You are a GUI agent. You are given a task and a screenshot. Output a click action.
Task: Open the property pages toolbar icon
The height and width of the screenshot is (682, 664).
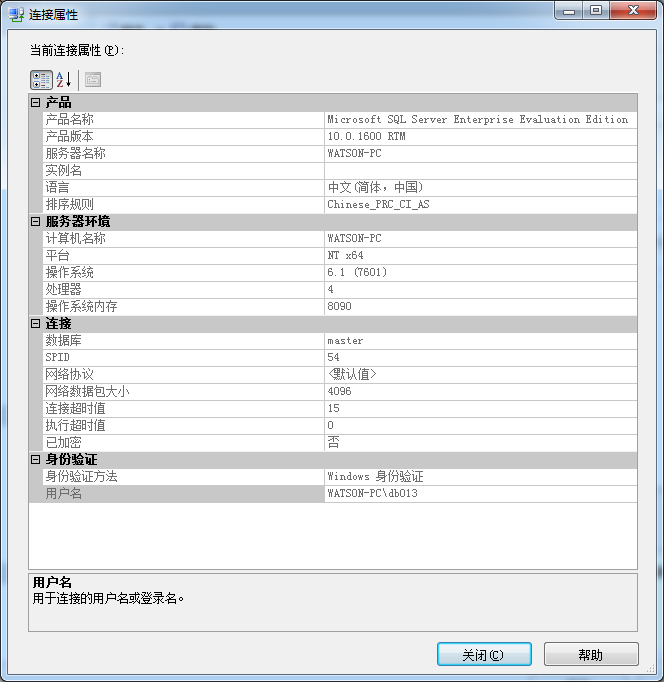tap(93, 80)
